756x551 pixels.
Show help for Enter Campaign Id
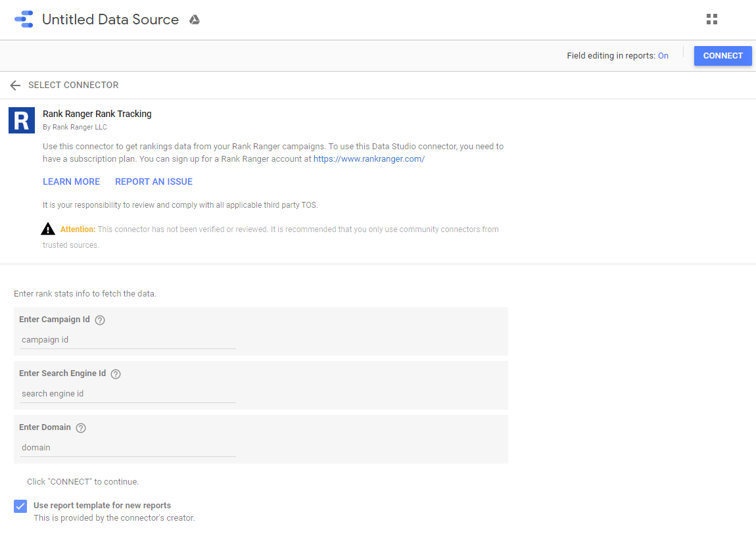pyautogui.click(x=100, y=320)
